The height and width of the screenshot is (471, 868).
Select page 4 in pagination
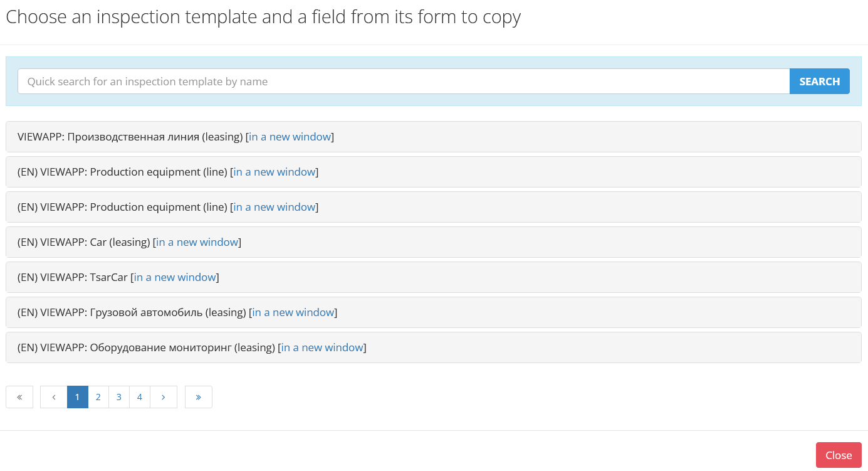(140, 397)
